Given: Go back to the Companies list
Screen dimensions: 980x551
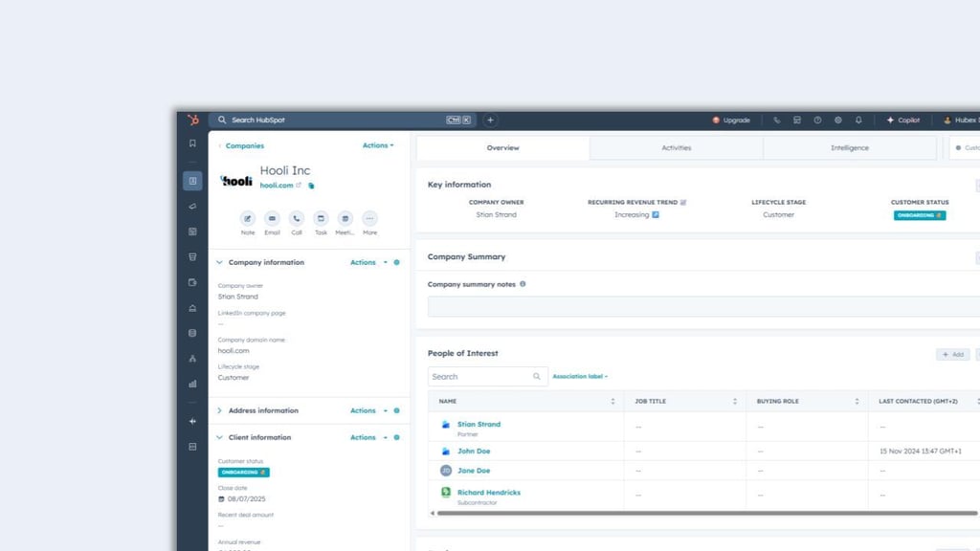Looking at the screenshot, I should (244, 145).
